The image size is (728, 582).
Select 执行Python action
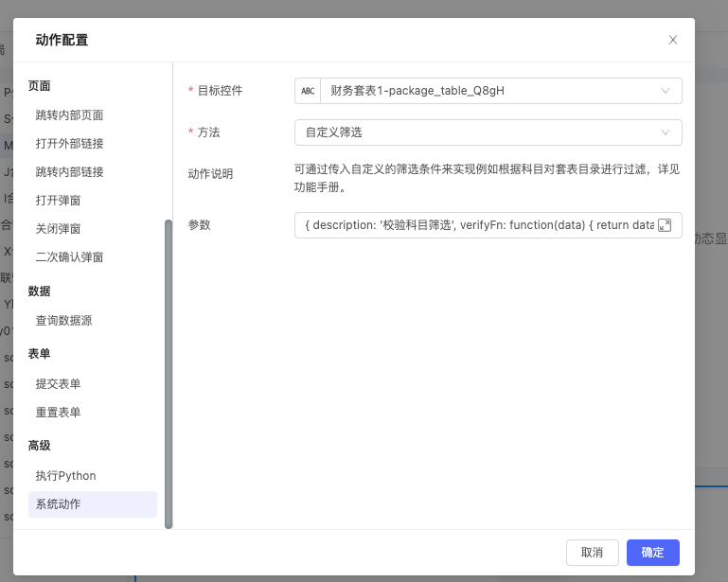[x=66, y=476]
